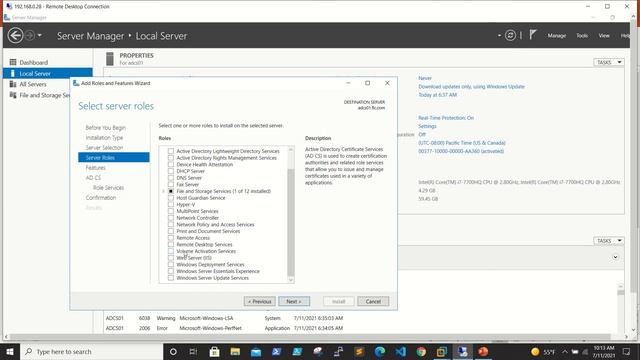
Task: Open the weather 55°F widget
Action: click(543, 351)
